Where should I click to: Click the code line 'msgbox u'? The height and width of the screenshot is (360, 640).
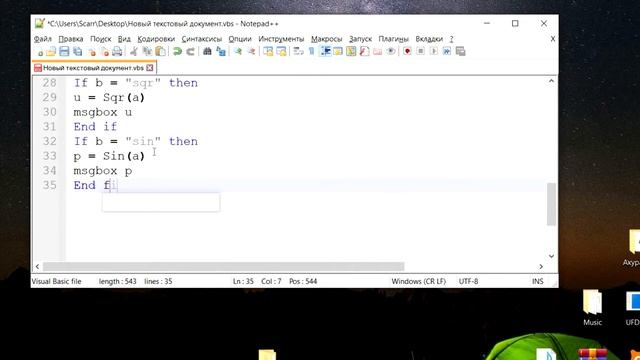pos(102,112)
